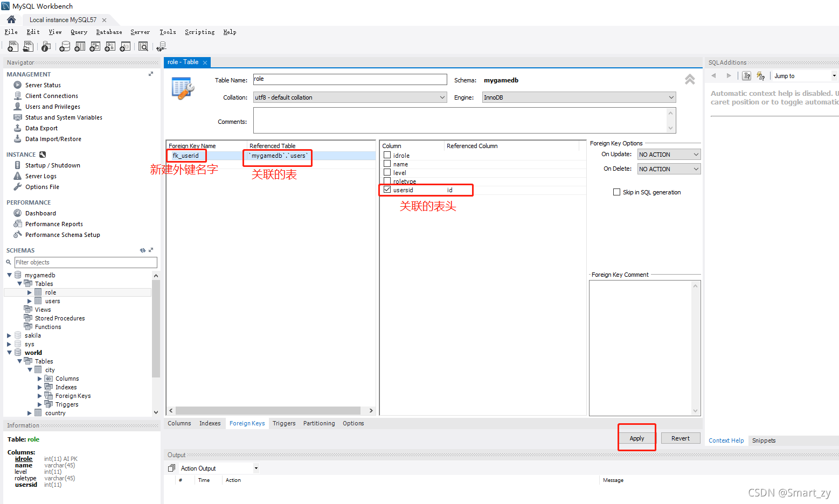Search table data toolbar icon

(x=143, y=47)
